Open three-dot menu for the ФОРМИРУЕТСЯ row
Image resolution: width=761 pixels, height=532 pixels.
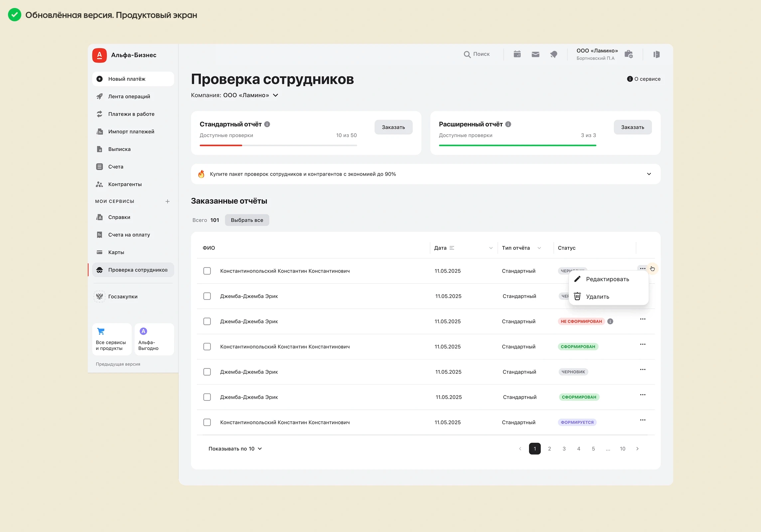tap(643, 420)
